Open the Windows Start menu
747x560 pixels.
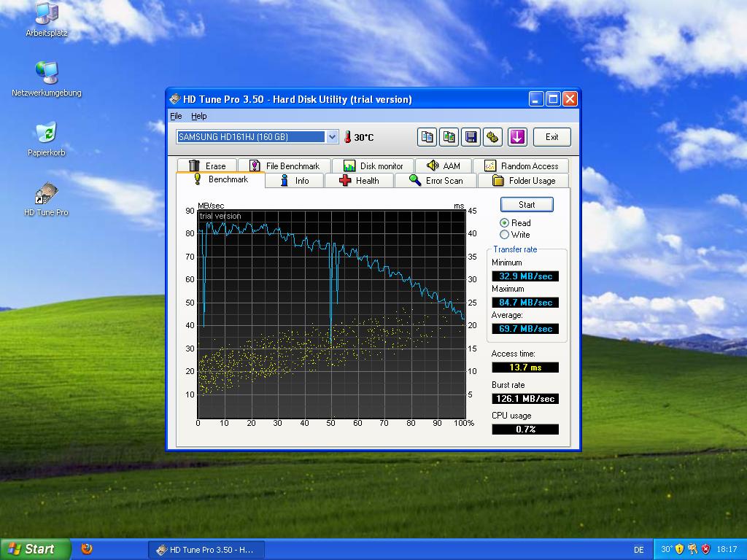point(35,549)
